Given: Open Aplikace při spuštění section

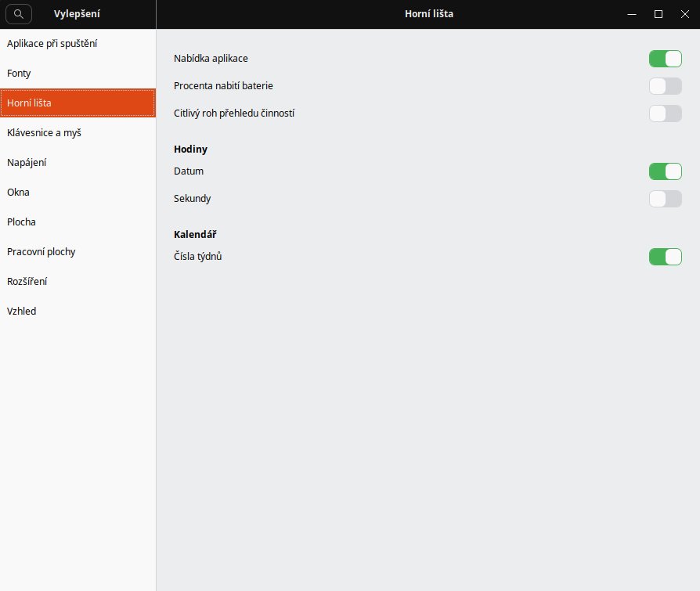Looking at the screenshot, I should tap(78, 44).
